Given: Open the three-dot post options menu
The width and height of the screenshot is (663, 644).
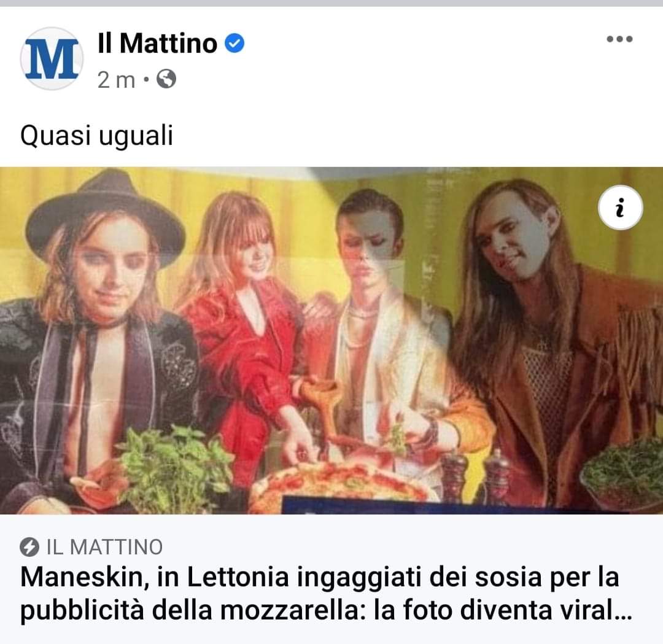Looking at the screenshot, I should point(619,40).
